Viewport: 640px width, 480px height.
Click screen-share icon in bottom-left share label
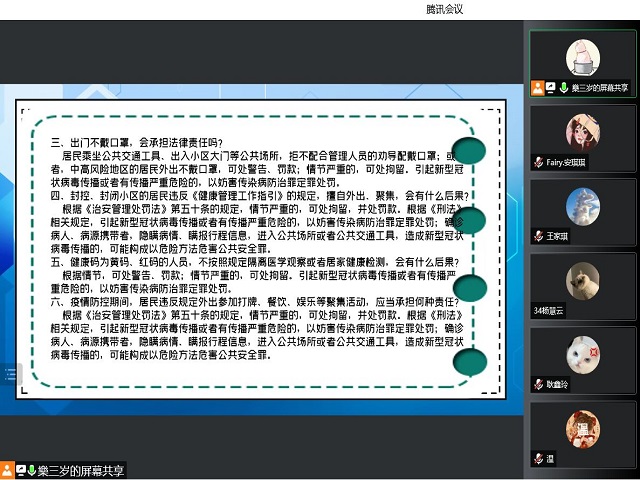[21, 471]
